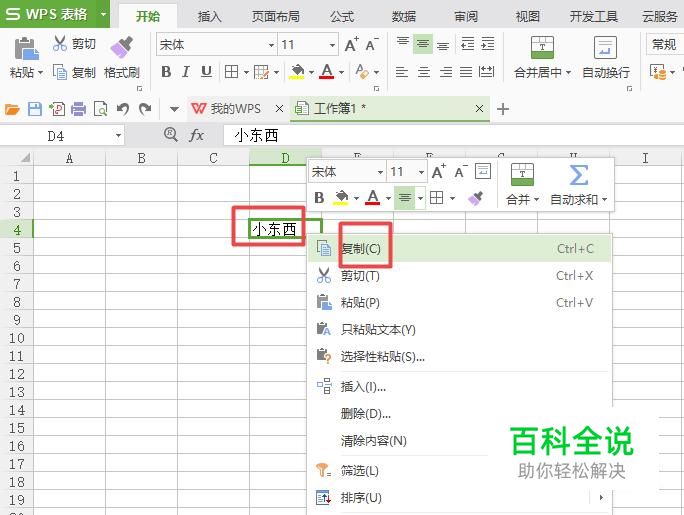Click Merge and Center icon in ribbon

coord(542,47)
